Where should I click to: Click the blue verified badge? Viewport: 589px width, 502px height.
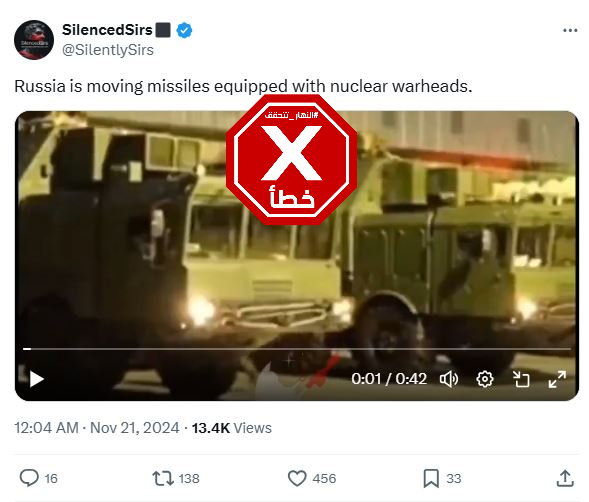click(184, 30)
